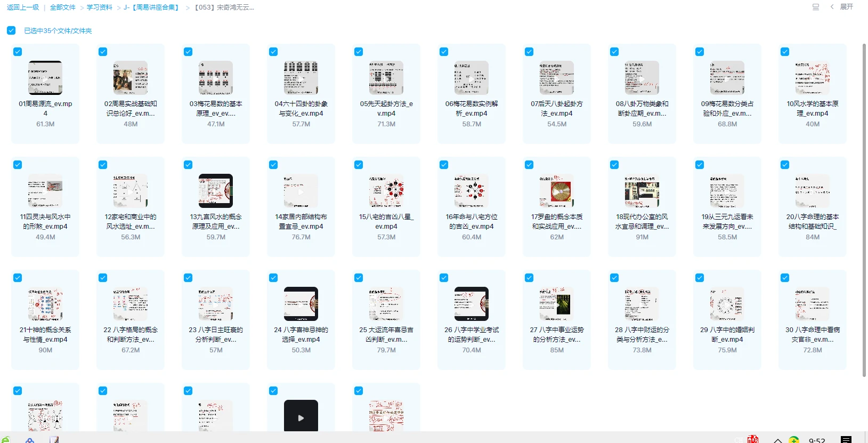This screenshot has width=868, height=443.
Task: Navigate to J-【周易讲座合集】 breadcrumb
Action: tap(152, 7)
